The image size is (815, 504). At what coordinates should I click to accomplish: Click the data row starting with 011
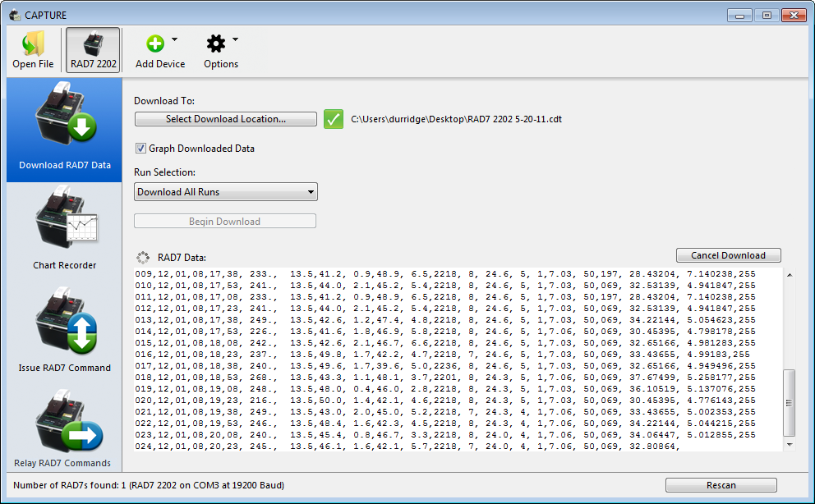click(x=445, y=297)
